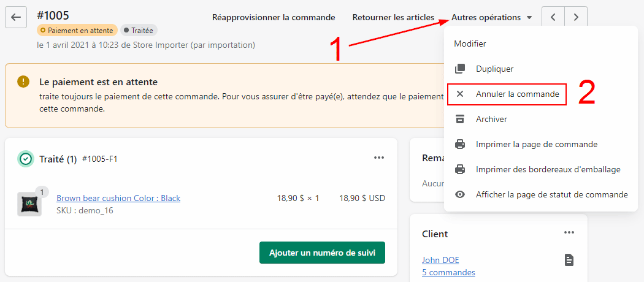Screen dimensions: 644x282
Task: Click the document icon next to John DOE
Action: point(569,261)
